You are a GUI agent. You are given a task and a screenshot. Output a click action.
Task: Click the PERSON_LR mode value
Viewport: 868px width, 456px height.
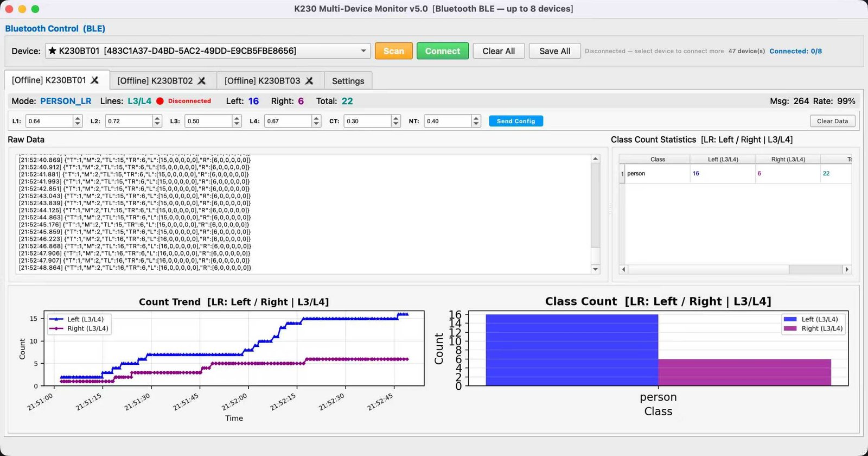pyautogui.click(x=66, y=101)
